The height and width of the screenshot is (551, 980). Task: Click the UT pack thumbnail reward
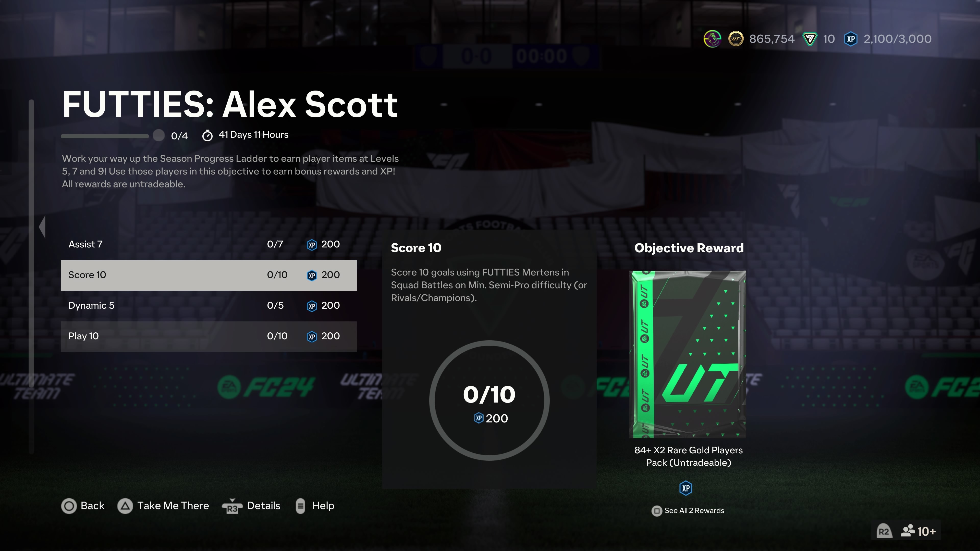point(688,354)
